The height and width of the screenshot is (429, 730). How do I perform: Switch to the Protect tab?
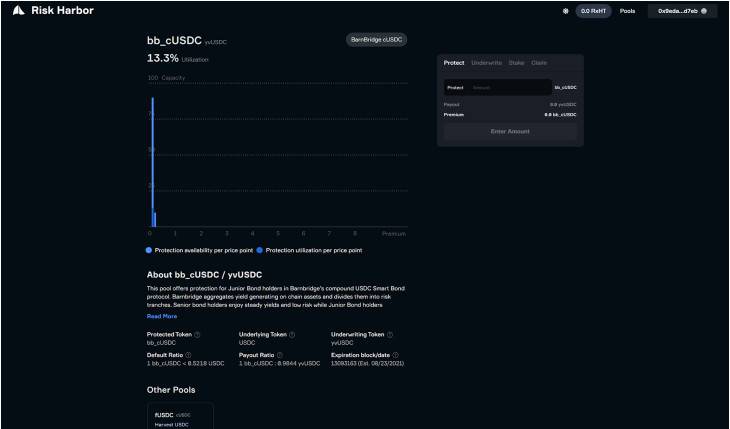(x=454, y=63)
